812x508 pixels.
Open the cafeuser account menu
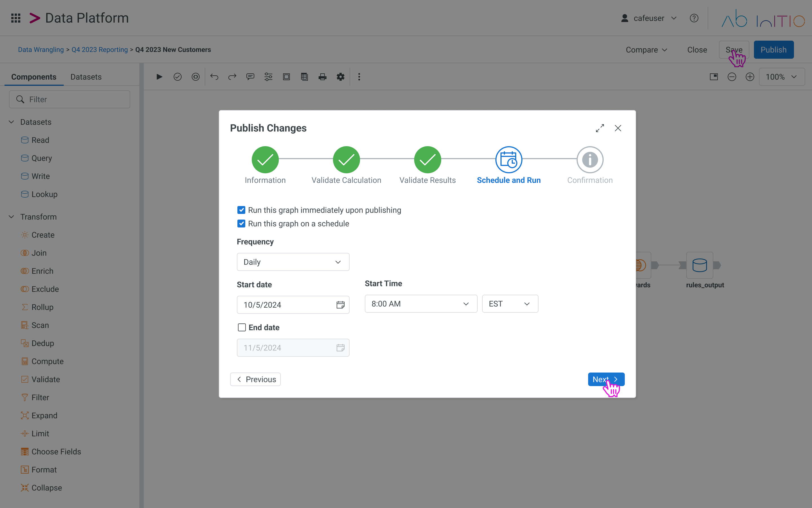649,18
